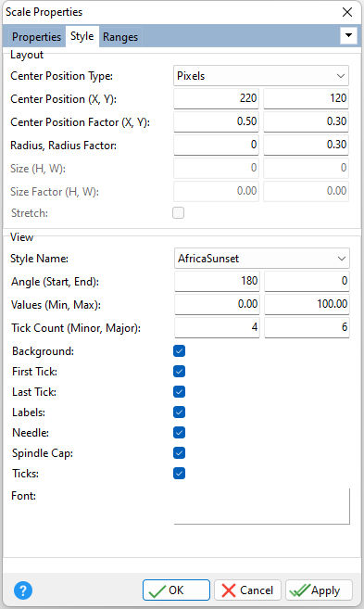
Task: Uncheck the Background checkbox
Action: point(179,350)
